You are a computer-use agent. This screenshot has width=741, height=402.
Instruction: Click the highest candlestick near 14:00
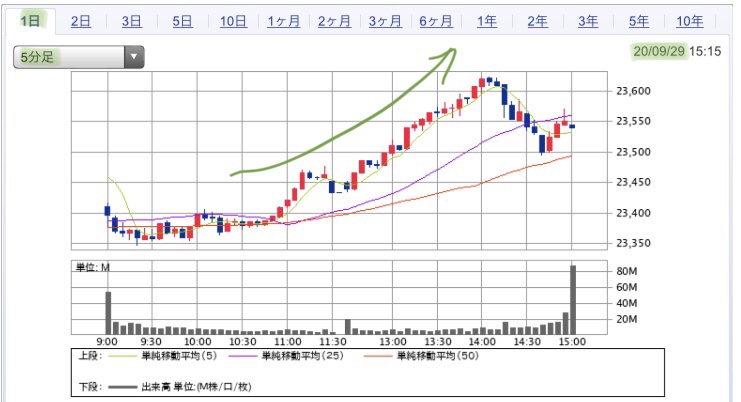[489, 80]
